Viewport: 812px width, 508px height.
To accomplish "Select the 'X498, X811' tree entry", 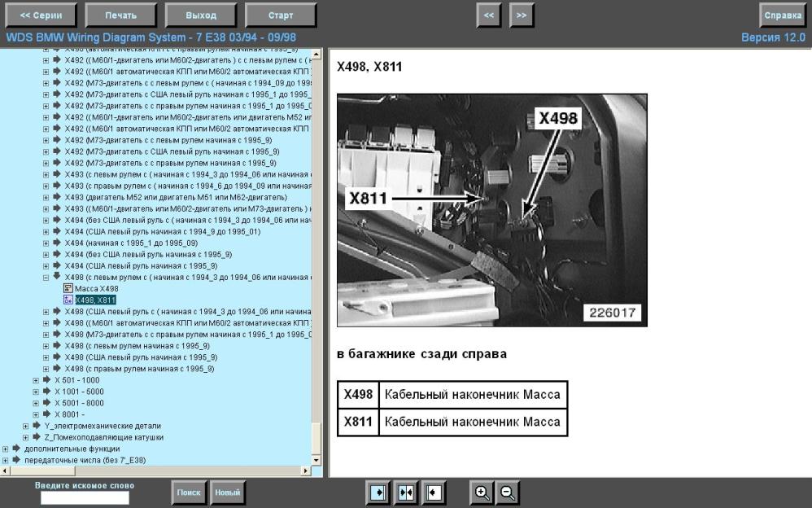I will tap(95, 300).
